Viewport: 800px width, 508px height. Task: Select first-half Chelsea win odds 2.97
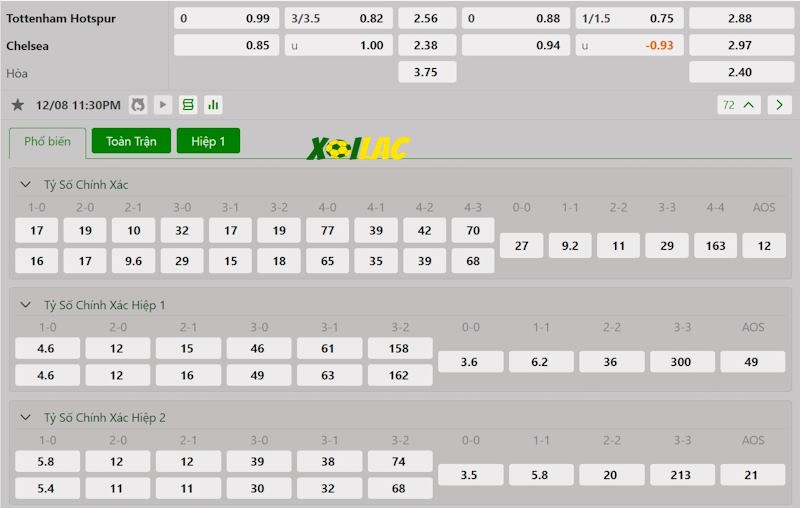(x=741, y=45)
